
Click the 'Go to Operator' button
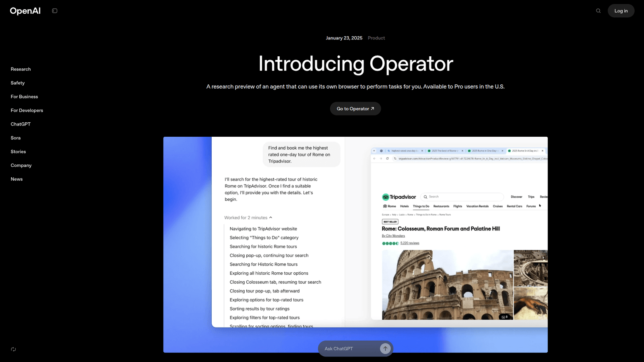(355, 109)
